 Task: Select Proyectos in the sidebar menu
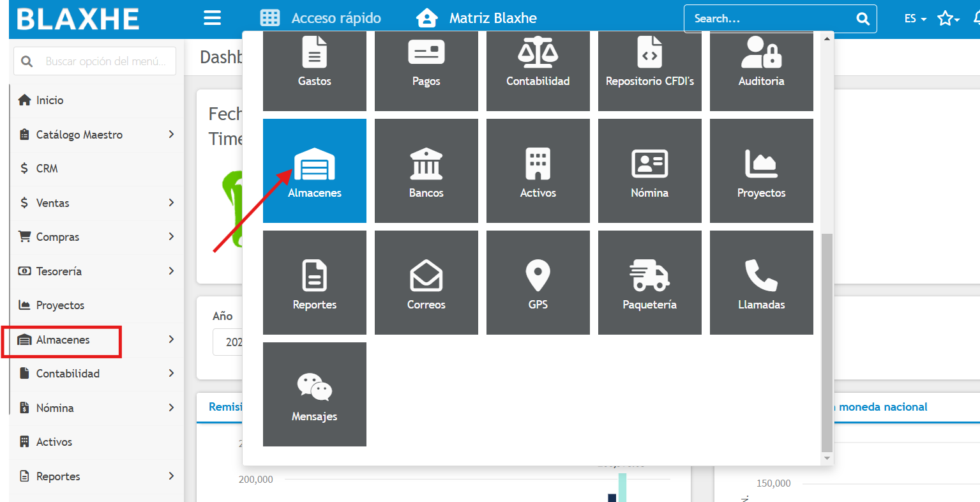(x=60, y=305)
